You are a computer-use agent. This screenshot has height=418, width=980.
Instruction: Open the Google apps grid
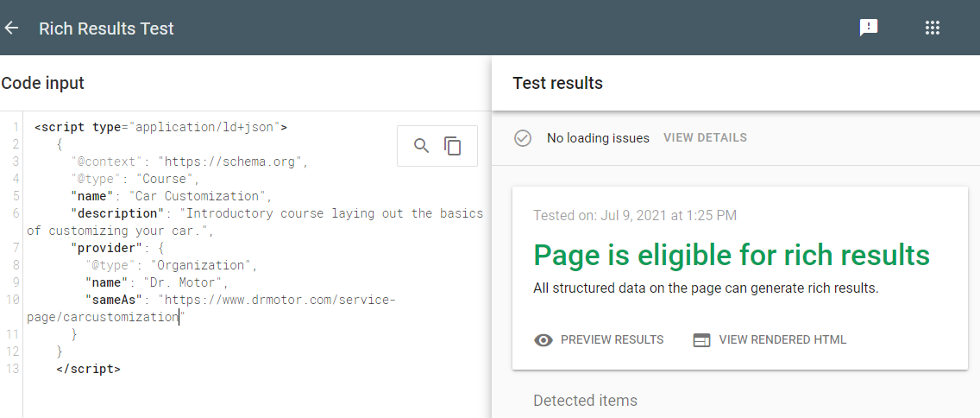coord(932,28)
